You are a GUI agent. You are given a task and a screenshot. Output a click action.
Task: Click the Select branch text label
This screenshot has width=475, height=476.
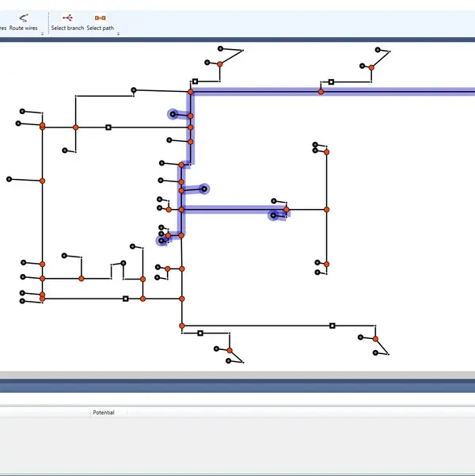pyautogui.click(x=67, y=28)
